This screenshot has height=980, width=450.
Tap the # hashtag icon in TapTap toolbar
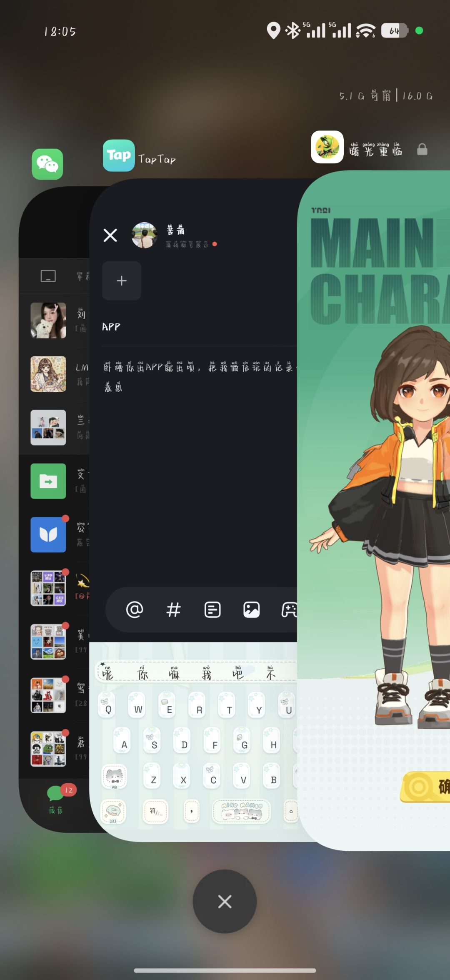173,610
